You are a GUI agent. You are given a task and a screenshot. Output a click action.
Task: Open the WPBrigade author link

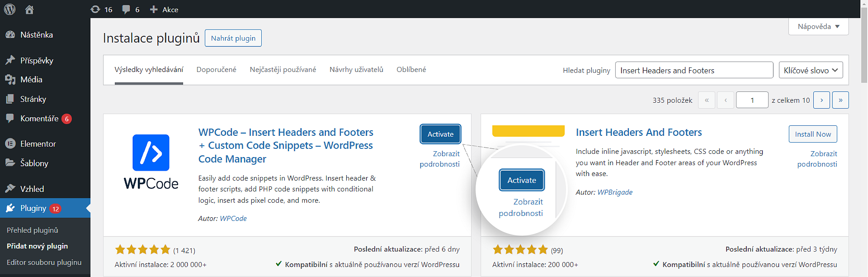(x=615, y=192)
